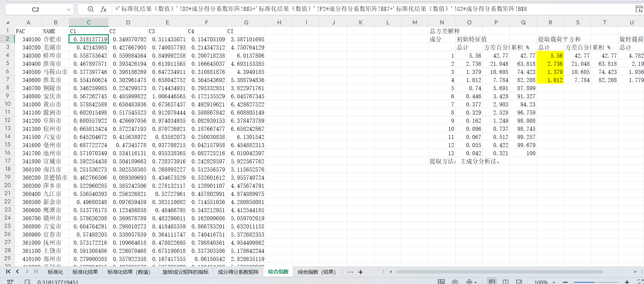Select cell 1.006446565 in C3 column
Viewport: 644px width, 284px height.
pyautogui.click(x=167, y=96)
